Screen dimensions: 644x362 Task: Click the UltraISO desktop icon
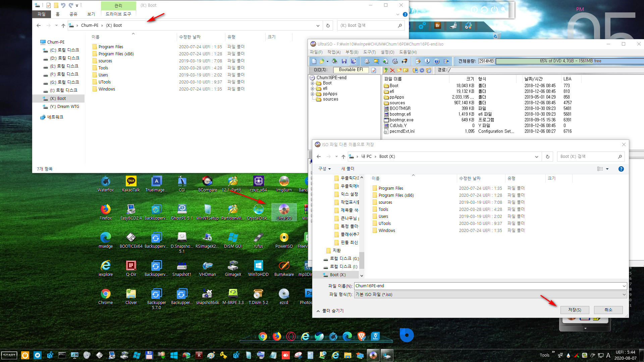tap(284, 212)
